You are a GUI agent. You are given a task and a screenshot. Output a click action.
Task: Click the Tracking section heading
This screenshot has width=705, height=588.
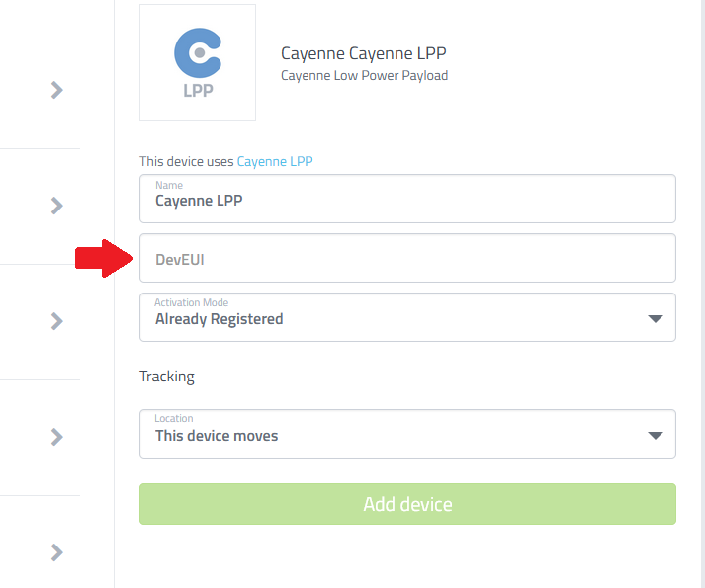click(167, 377)
